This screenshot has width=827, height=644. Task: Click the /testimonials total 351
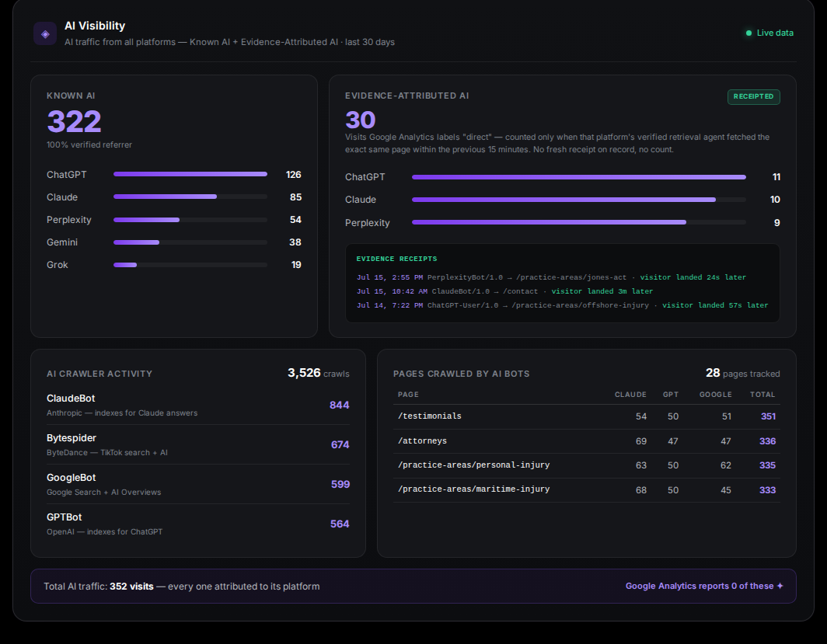[x=768, y=416]
